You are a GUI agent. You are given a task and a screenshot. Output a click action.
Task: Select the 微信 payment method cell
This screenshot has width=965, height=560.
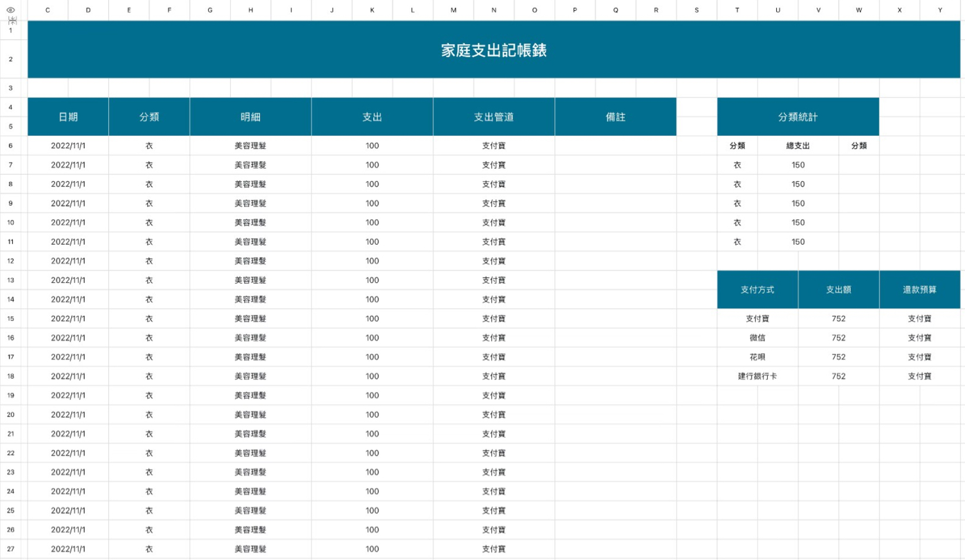tap(757, 338)
